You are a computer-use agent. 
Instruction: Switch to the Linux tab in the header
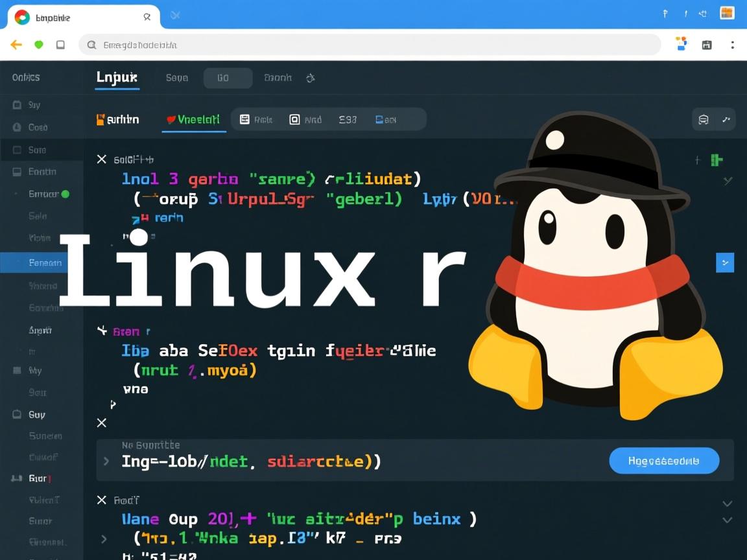(117, 77)
